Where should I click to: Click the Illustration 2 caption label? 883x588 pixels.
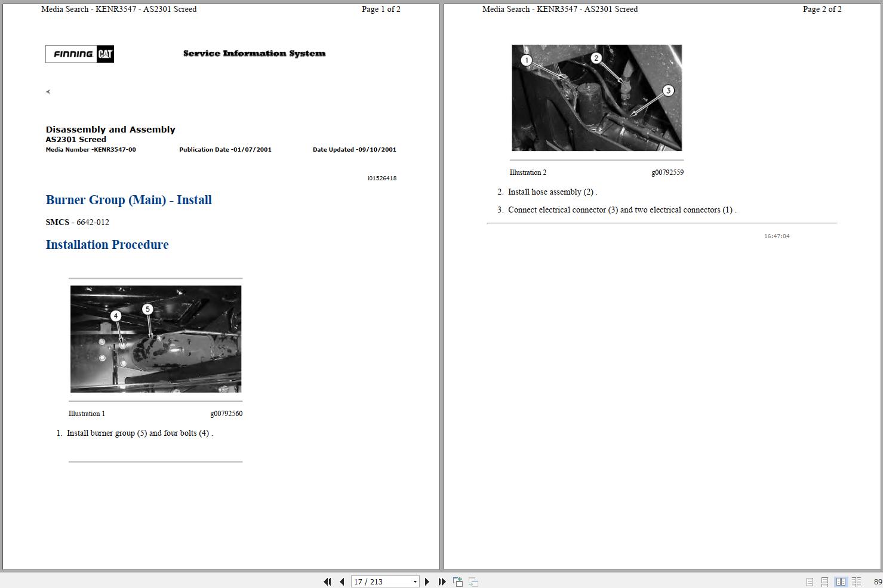coord(528,173)
